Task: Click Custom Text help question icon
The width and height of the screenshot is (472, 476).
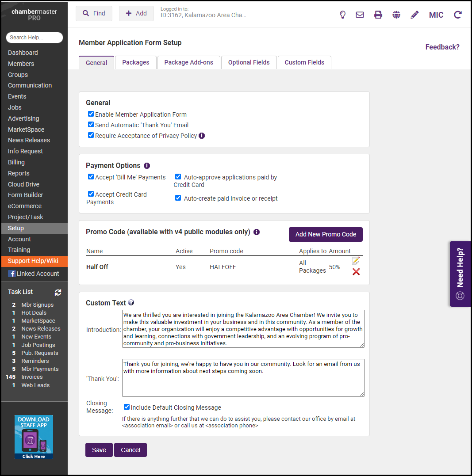Action: coord(131,303)
